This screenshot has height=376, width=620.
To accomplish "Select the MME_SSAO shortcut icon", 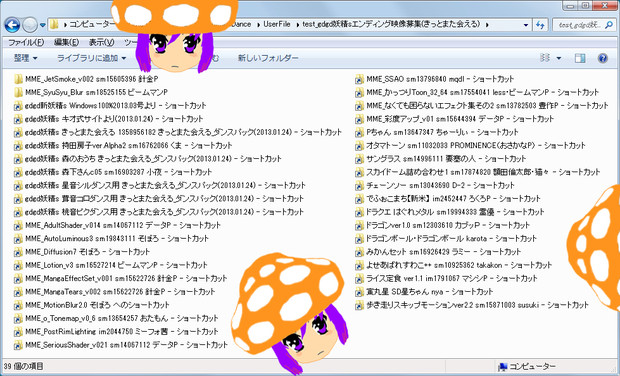I will tap(359, 79).
